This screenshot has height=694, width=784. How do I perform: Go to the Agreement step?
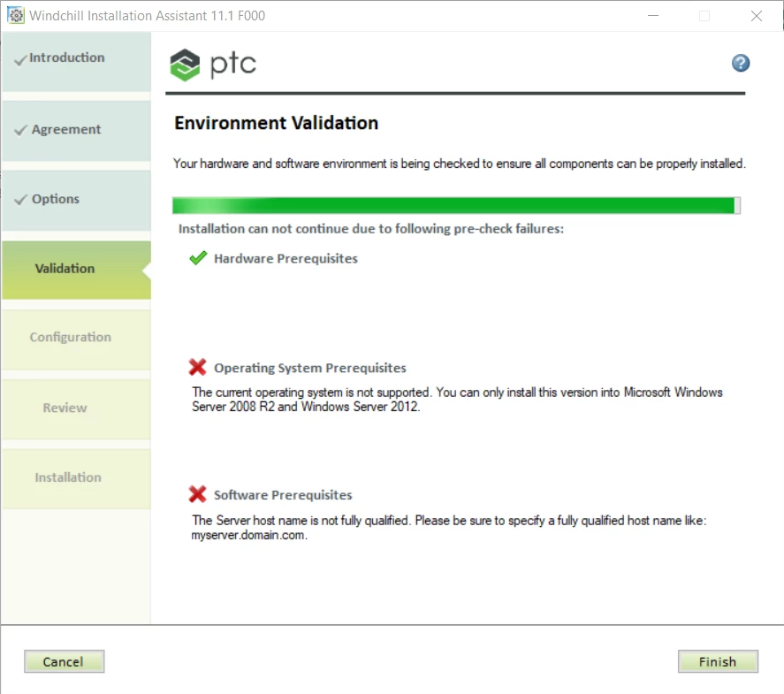click(x=76, y=131)
